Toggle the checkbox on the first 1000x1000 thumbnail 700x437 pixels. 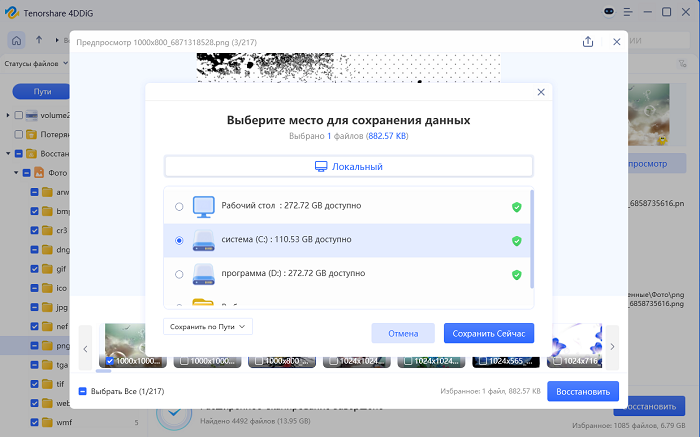click(x=110, y=361)
